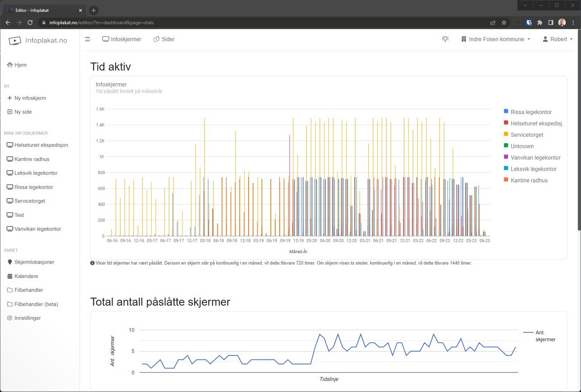Image resolution: width=581 pixels, height=392 pixels.
Task: Expand the Robert user menu
Action: pyautogui.click(x=557, y=39)
